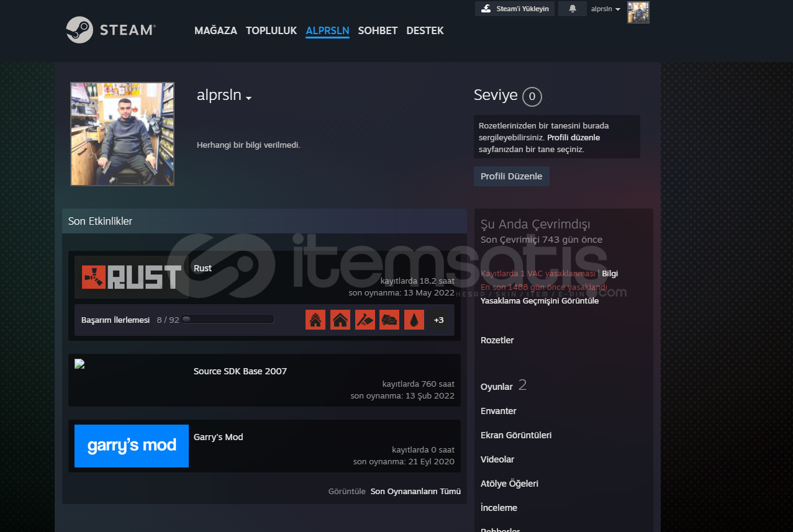
Task: Click the small avatar in top bar
Action: [x=638, y=12]
